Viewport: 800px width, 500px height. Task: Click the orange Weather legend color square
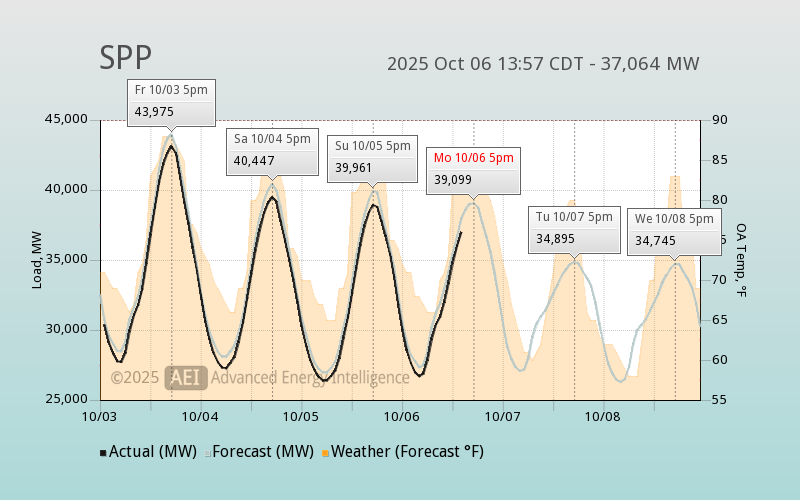[x=325, y=453]
